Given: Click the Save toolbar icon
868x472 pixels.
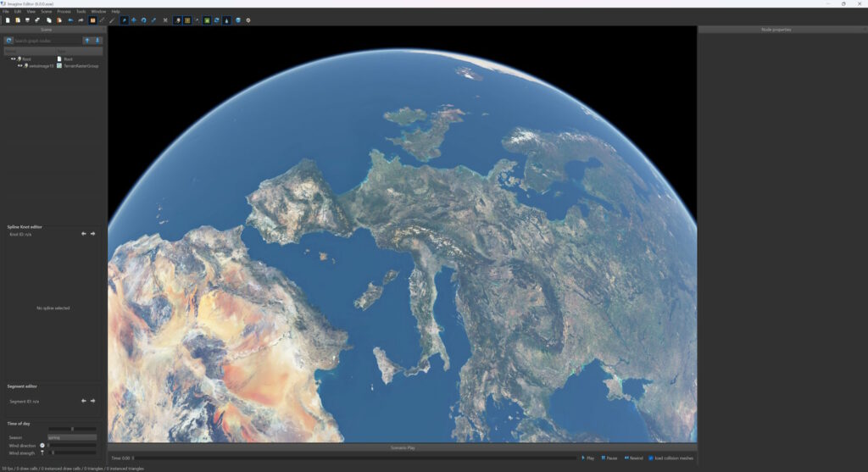Looking at the screenshot, I should [x=27, y=20].
